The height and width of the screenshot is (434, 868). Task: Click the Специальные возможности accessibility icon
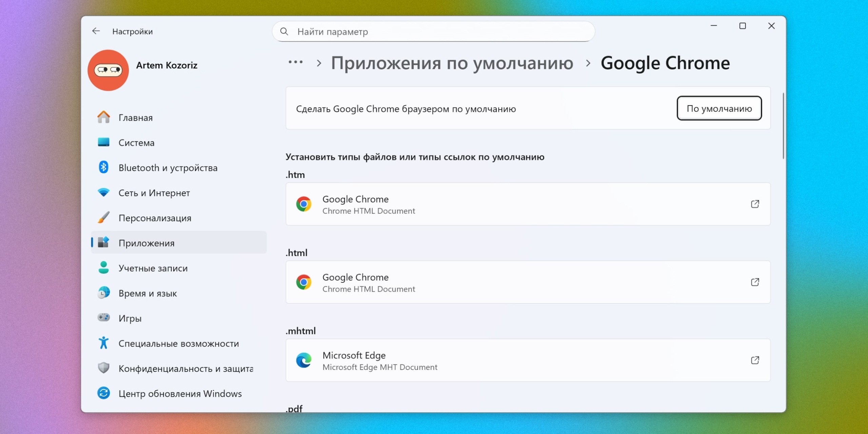tap(103, 343)
